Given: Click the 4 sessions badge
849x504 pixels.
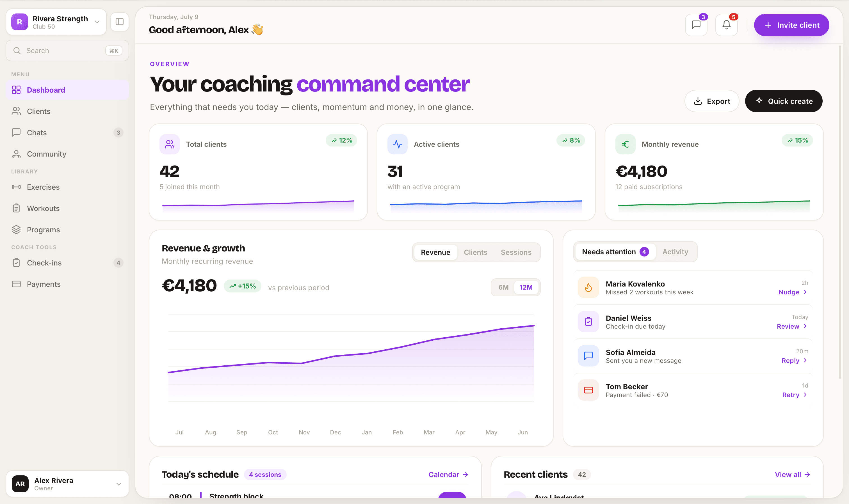Looking at the screenshot, I should (x=265, y=475).
